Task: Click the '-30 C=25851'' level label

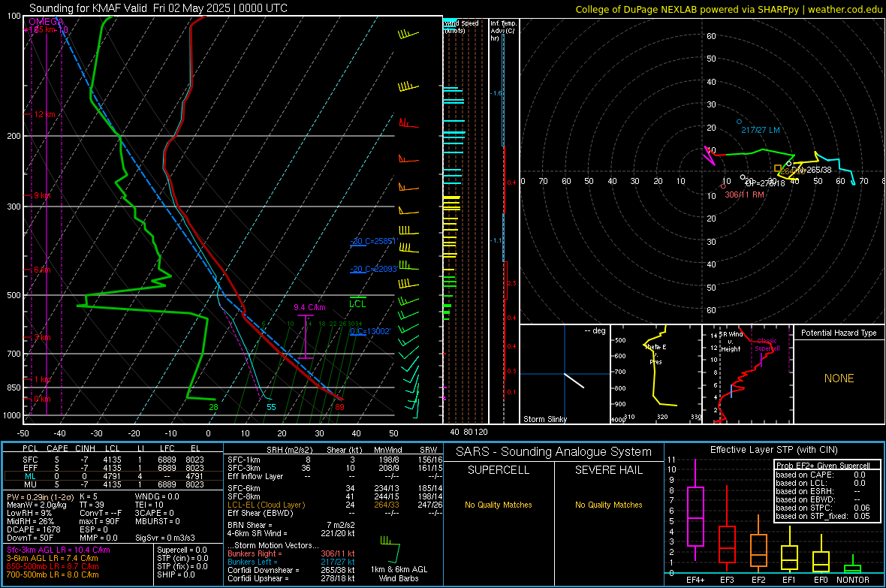Action: click(374, 241)
